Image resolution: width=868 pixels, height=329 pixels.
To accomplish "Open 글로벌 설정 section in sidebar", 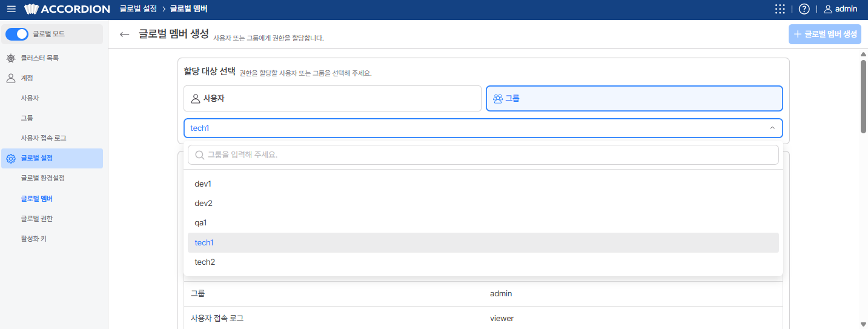I will (x=52, y=159).
